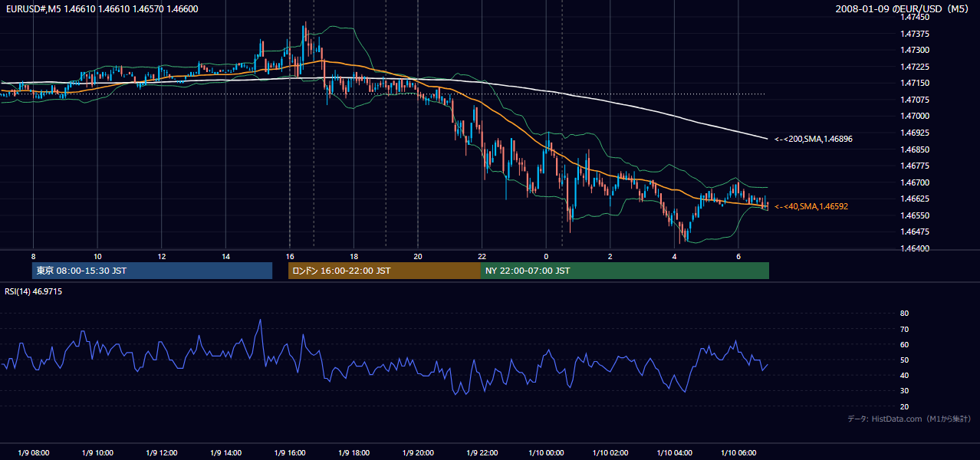Viewport: 980px width, 460px height.
Task: Click hour label 16 under price chart
Action: (290, 256)
